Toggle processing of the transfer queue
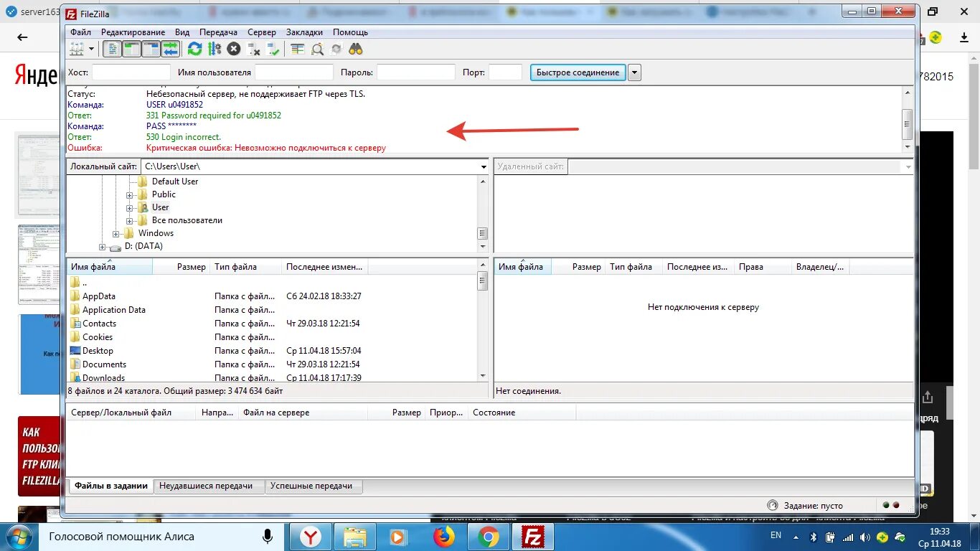 coord(215,49)
